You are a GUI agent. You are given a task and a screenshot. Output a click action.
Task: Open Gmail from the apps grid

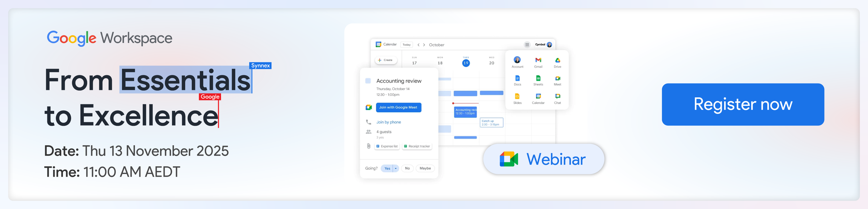(x=538, y=60)
